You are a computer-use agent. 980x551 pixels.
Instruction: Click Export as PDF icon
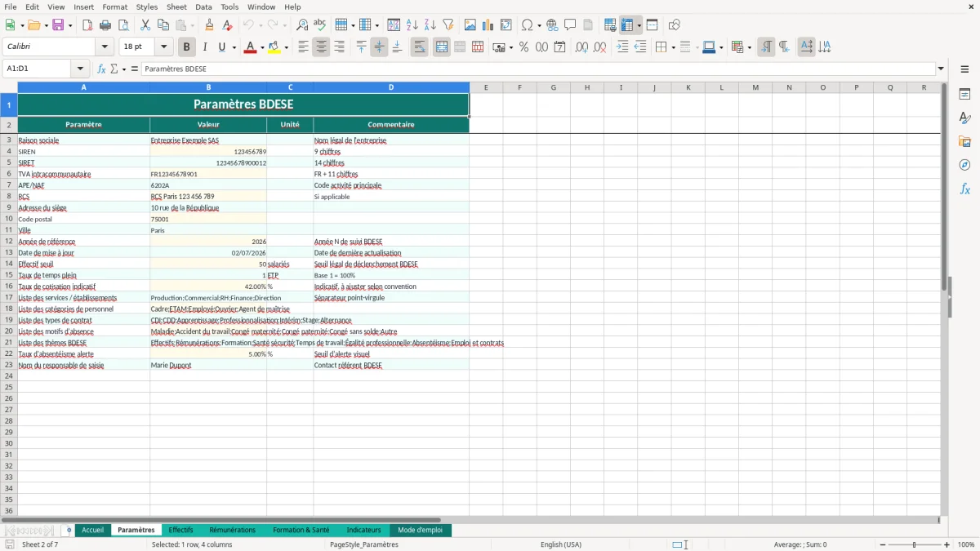tap(87, 25)
